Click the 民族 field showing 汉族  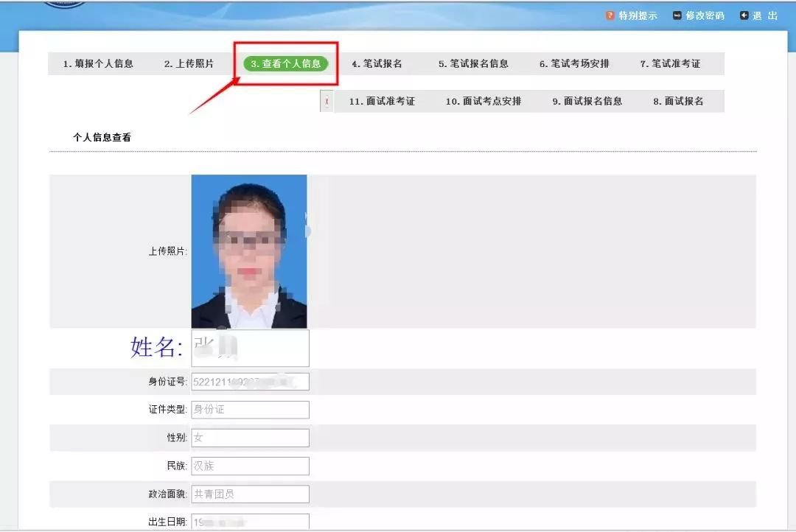click(250, 466)
